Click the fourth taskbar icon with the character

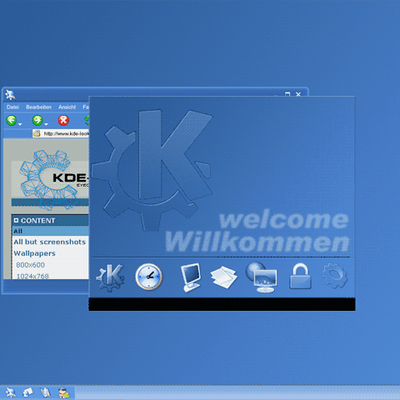[x=63, y=392]
